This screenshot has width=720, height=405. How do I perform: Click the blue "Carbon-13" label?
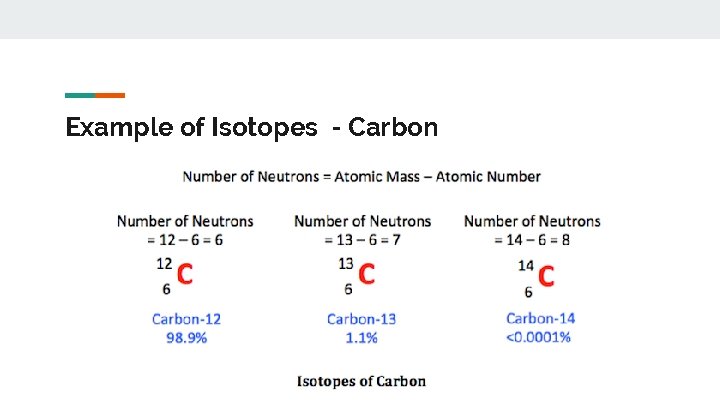(362, 319)
